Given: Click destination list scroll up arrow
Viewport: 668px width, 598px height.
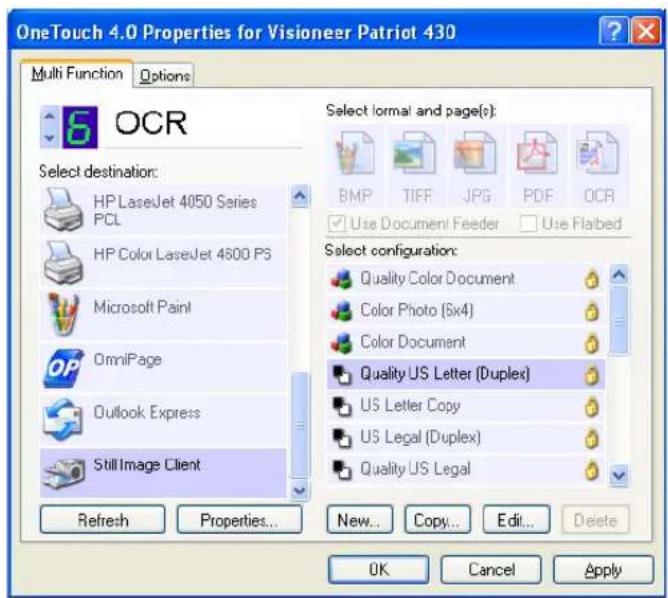Looking at the screenshot, I should [x=300, y=196].
